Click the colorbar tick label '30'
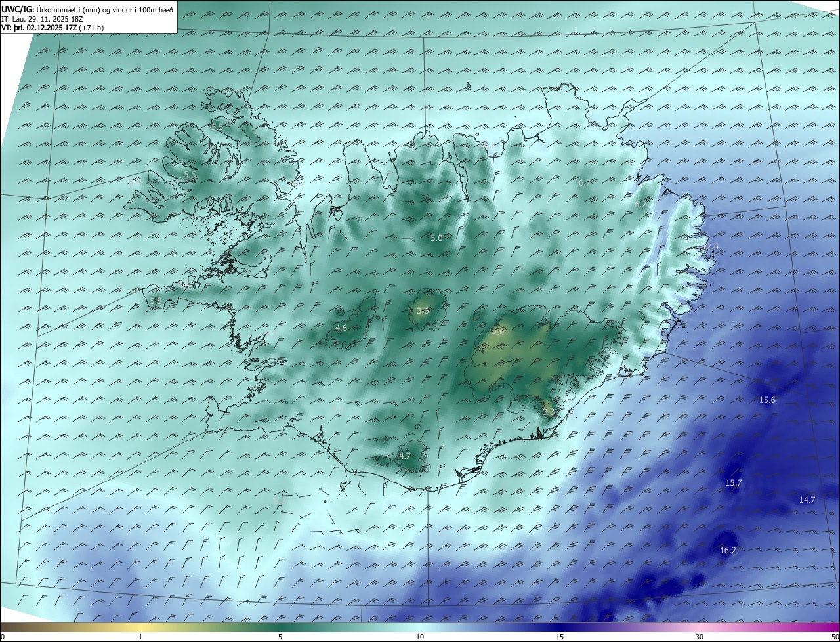This screenshot has height=642, width=840. (700, 637)
